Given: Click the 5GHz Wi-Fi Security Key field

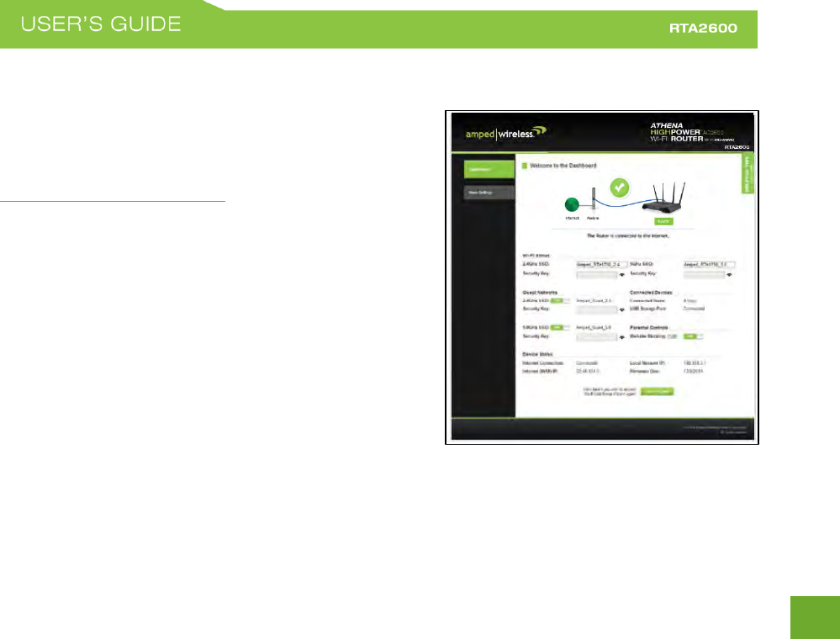Looking at the screenshot, I should pos(704,274).
